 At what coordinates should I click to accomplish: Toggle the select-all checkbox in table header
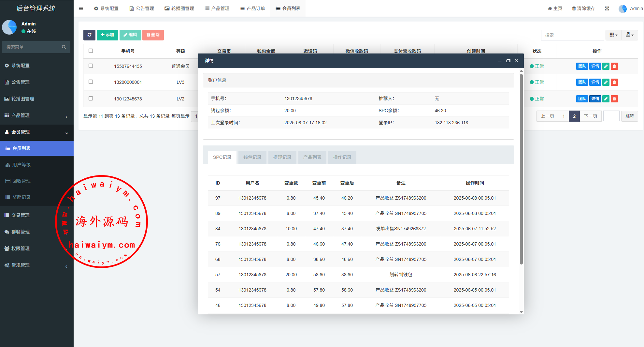pyautogui.click(x=91, y=51)
